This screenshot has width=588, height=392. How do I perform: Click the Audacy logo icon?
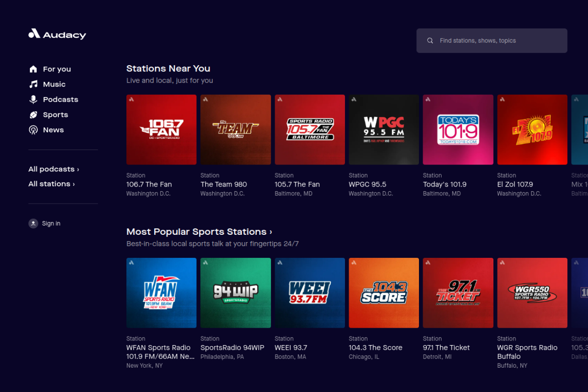click(34, 34)
